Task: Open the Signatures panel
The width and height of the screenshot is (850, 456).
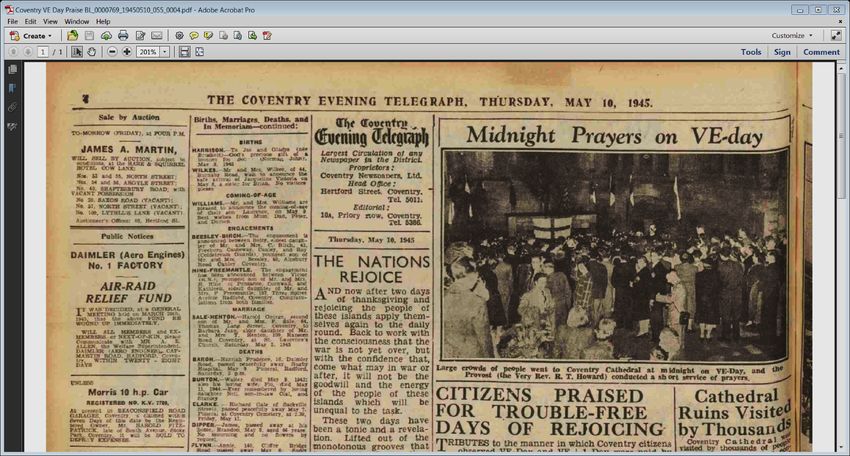Action: [x=12, y=126]
